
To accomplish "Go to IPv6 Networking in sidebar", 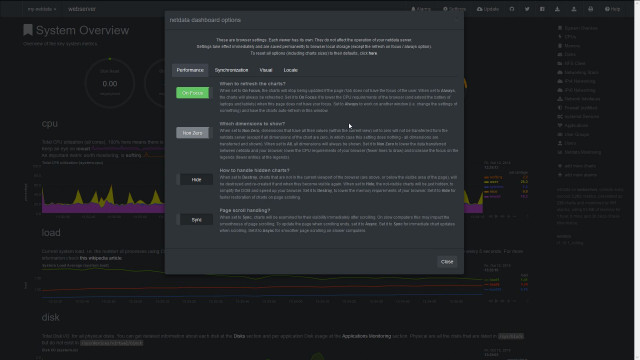I will pos(576,90).
